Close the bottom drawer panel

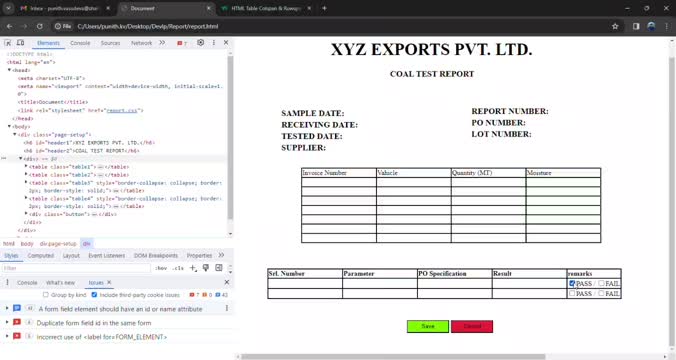227,282
